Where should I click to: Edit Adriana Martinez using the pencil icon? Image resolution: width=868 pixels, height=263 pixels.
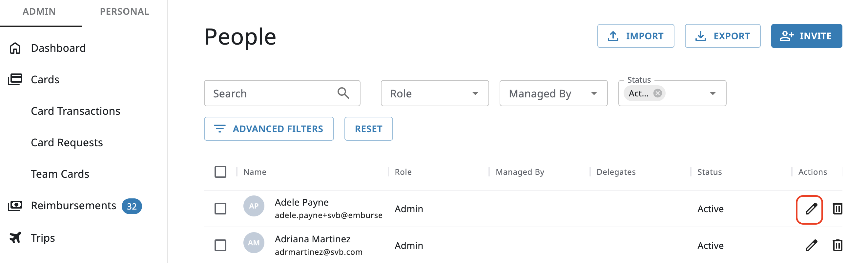tap(811, 246)
